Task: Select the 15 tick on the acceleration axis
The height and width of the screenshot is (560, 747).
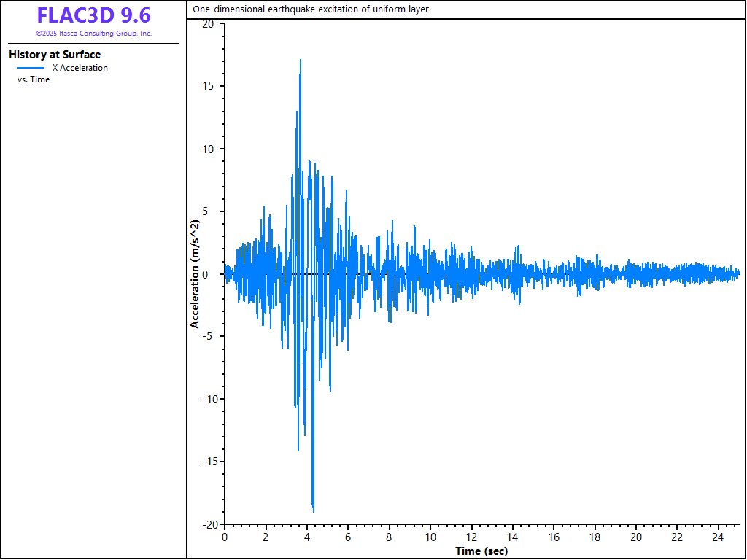Action: pos(208,87)
